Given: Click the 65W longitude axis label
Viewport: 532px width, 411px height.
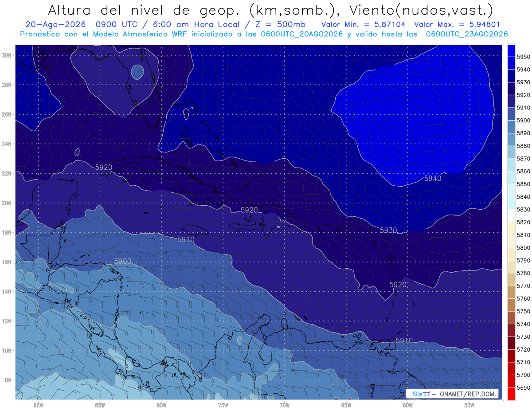Looking at the screenshot, I should point(346,405).
